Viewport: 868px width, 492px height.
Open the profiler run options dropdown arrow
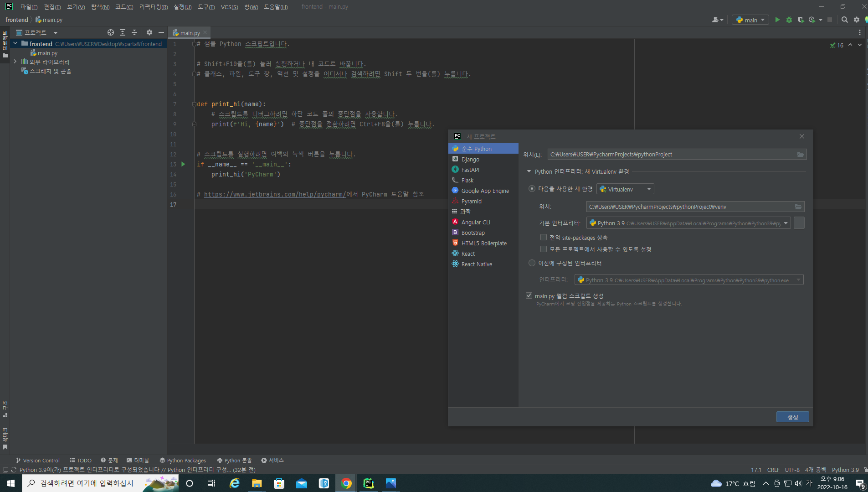click(821, 20)
